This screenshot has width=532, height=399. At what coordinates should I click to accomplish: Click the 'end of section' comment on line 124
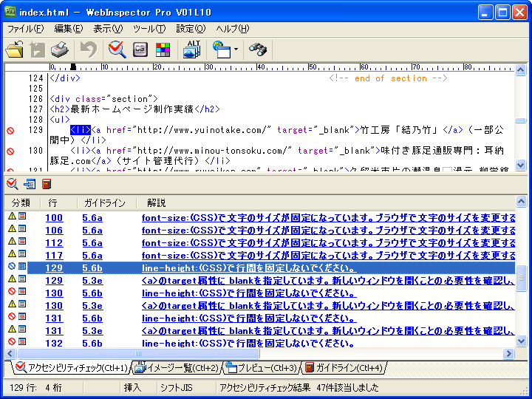coord(388,78)
